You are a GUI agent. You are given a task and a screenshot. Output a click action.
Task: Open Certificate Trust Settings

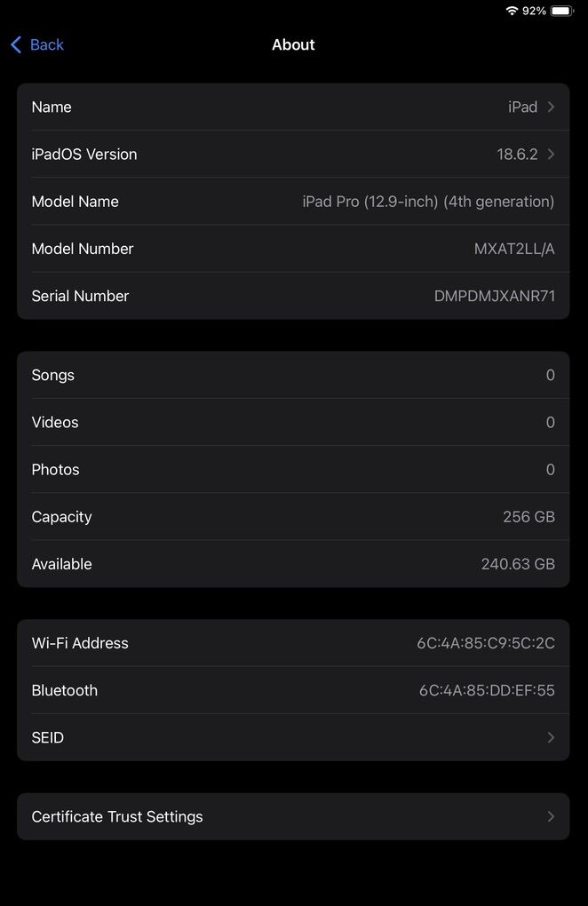117,817
